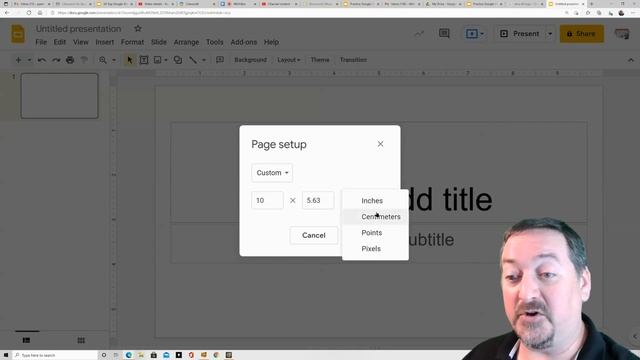Open the Slide menu
The width and height of the screenshot is (640, 360).
(x=159, y=42)
